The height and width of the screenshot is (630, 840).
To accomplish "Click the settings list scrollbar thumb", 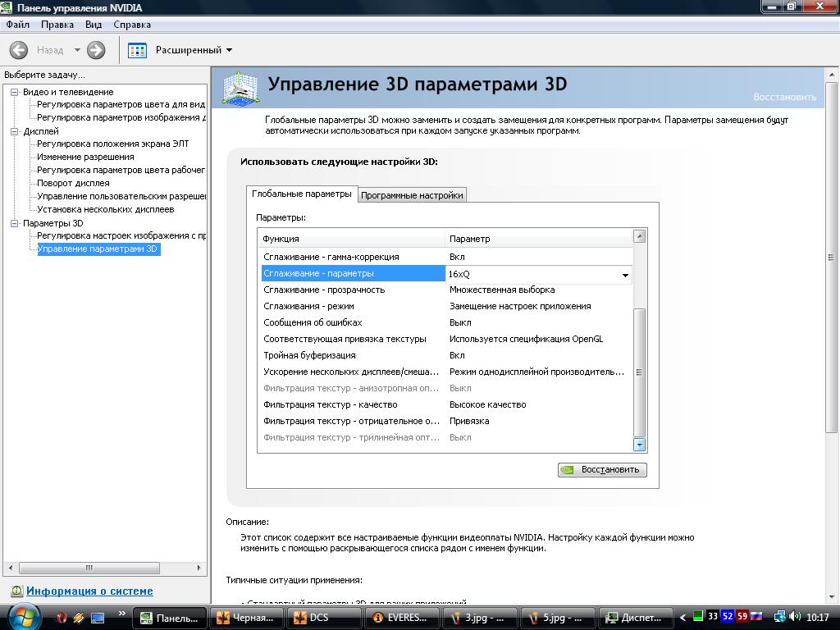I will [x=640, y=372].
